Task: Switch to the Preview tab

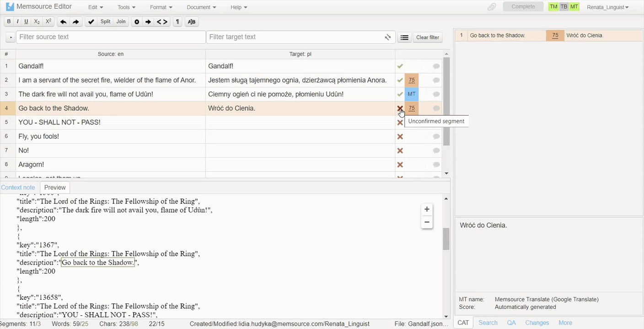Action: [x=55, y=187]
